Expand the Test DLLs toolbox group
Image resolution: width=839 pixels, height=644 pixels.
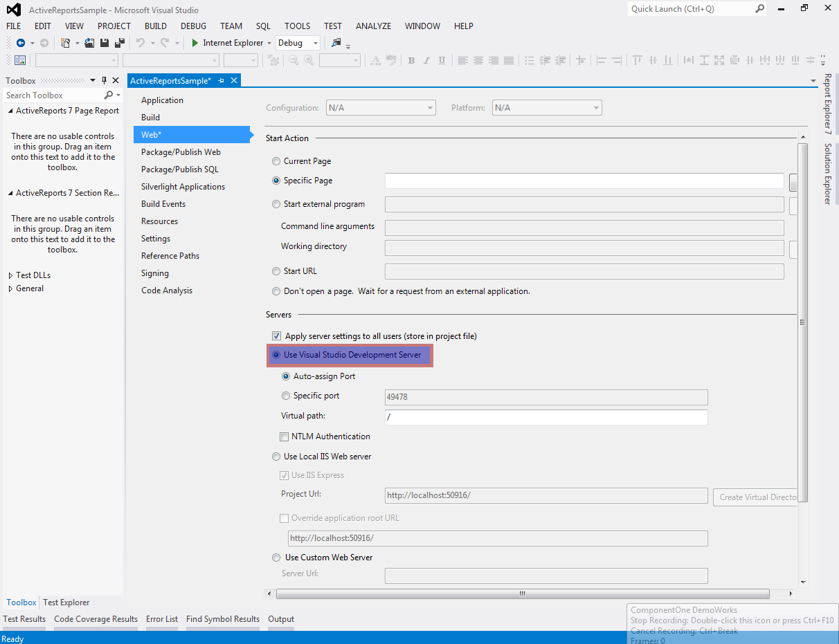point(10,275)
